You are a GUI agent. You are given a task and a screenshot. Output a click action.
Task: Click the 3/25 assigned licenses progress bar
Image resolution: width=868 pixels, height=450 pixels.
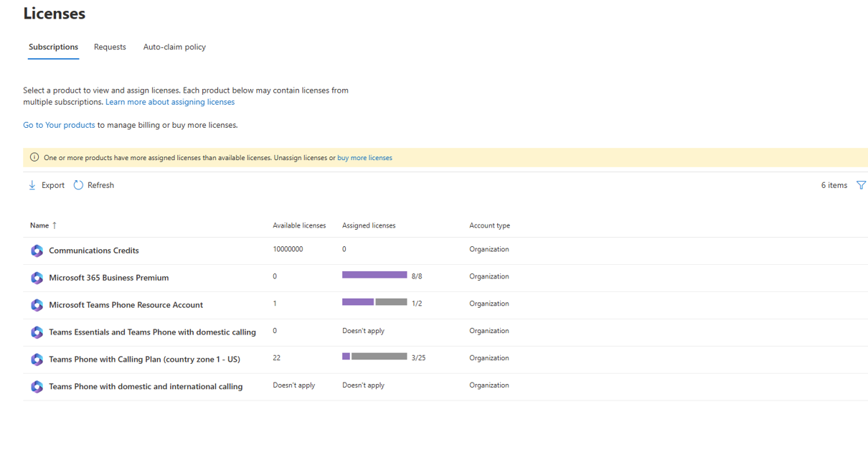(x=374, y=357)
